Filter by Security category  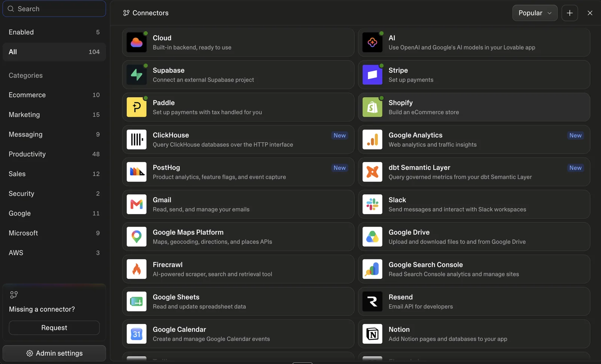click(54, 194)
